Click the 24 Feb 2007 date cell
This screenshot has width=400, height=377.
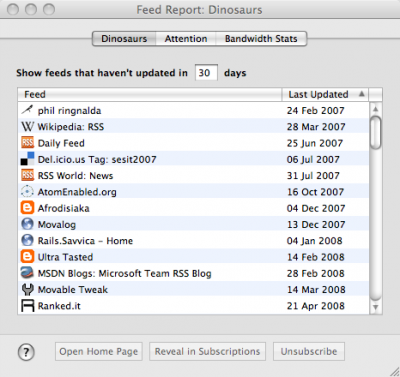coord(315,110)
